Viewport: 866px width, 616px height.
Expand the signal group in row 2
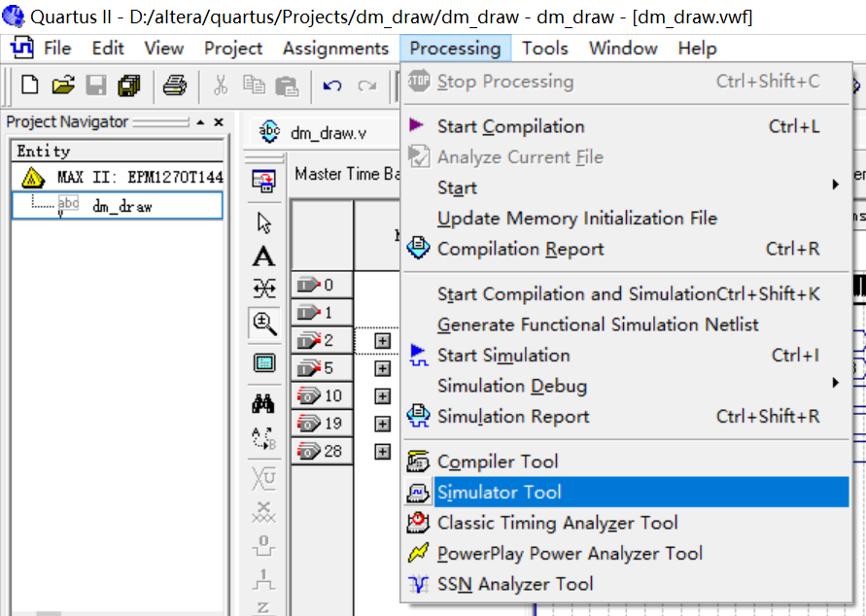[382, 341]
